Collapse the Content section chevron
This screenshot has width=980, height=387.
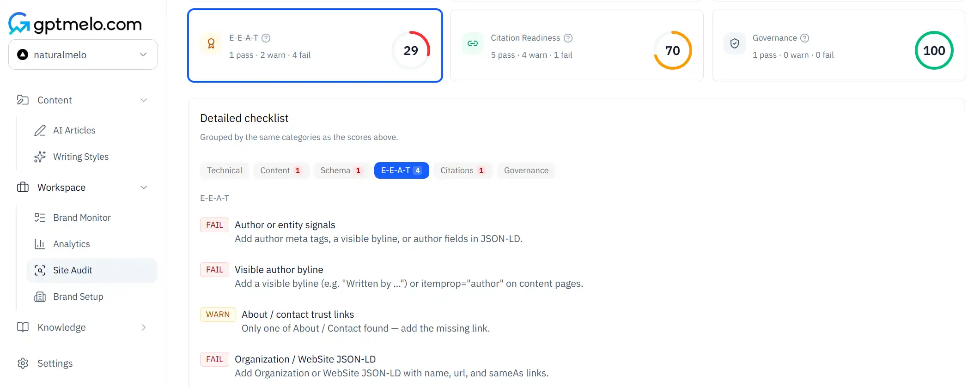point(144,100)
